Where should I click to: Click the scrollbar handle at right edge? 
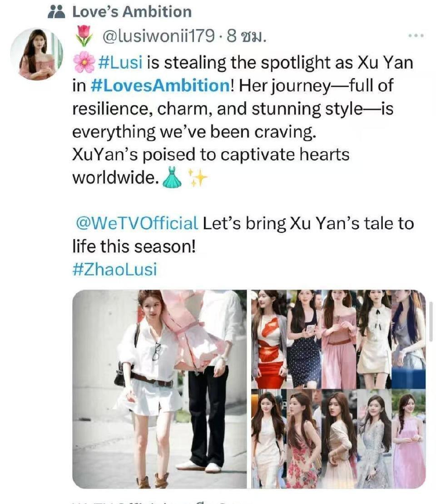(431, 321)
